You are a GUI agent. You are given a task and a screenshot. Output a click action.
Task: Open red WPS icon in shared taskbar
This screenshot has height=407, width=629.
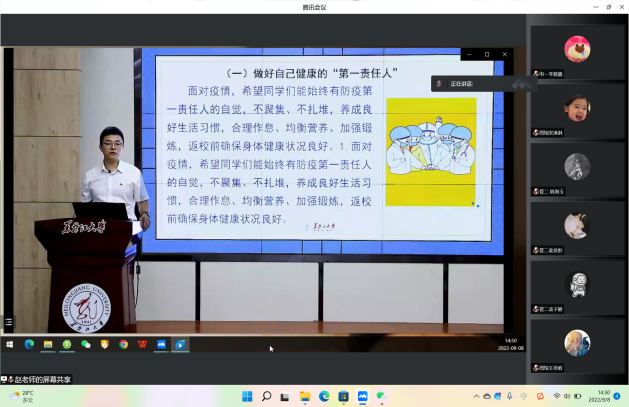(x=143, y=344)
